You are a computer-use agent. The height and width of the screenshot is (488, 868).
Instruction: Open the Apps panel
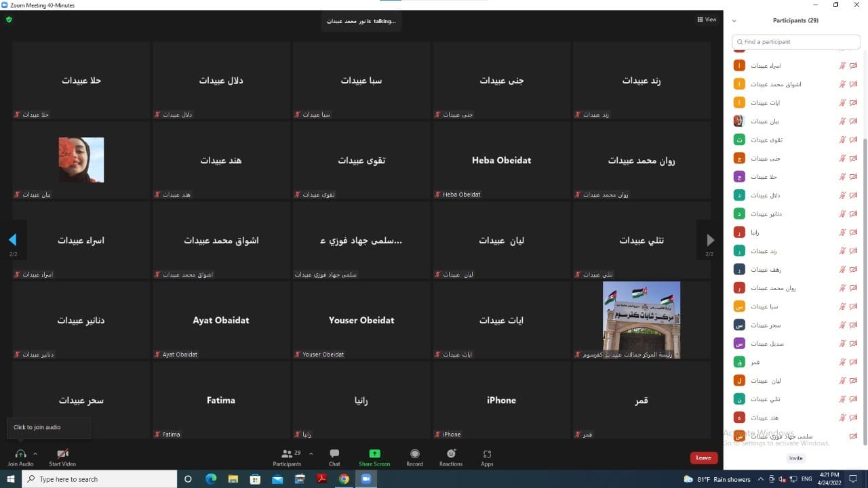click(487, 453)
